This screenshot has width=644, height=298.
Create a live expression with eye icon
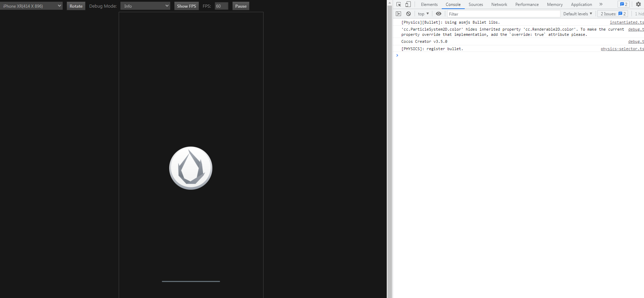click(x=439, y=14)
